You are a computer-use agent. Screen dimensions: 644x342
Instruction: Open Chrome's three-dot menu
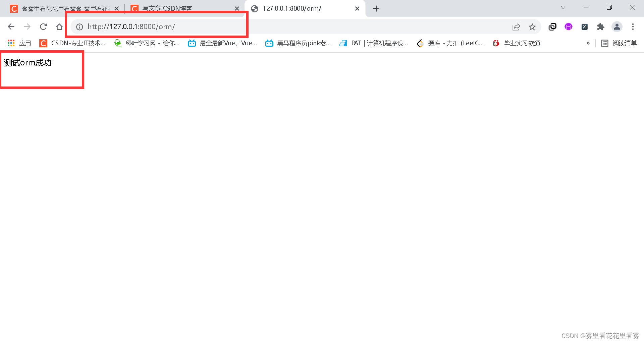coord(633,27)
